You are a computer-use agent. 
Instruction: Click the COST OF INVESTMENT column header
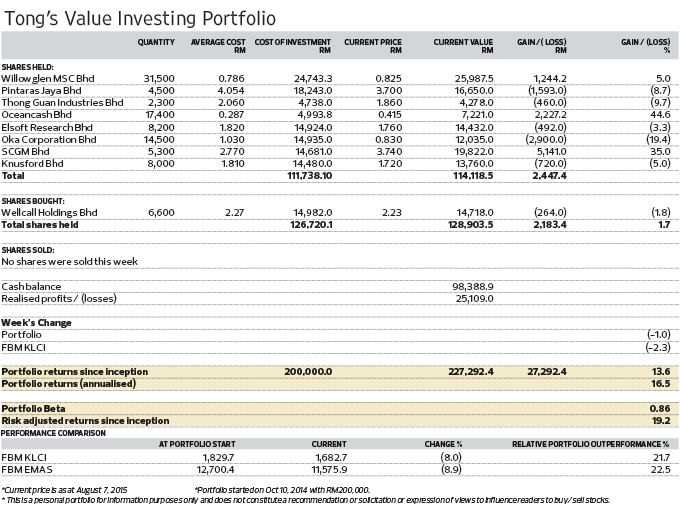293,46
